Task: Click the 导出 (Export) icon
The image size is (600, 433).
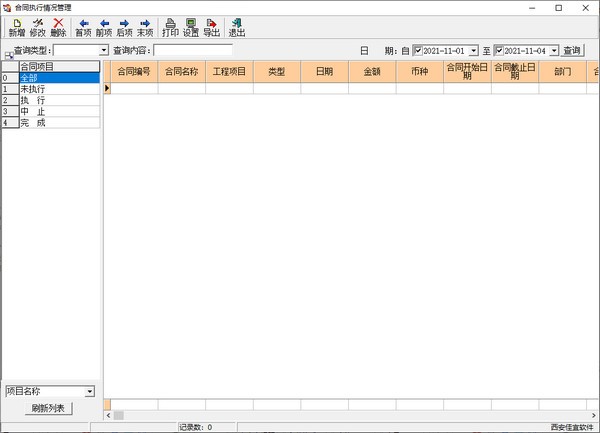Action: [211, 27]
